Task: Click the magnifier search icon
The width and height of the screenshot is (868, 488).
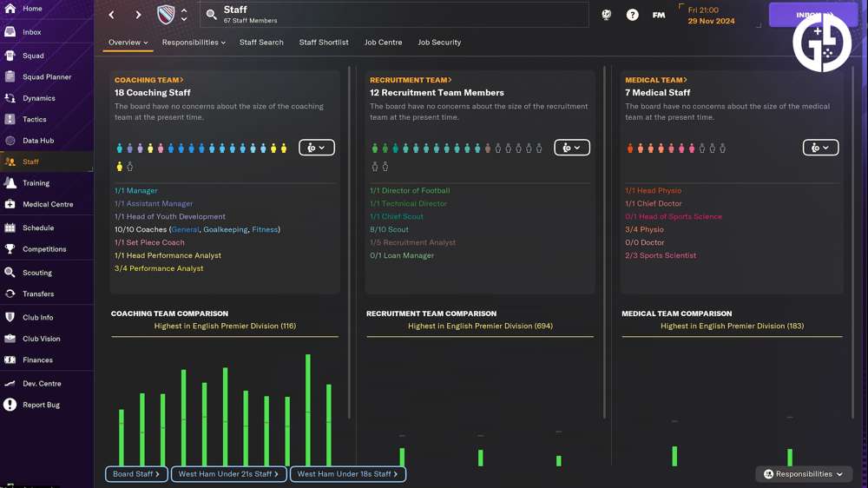Action: (211, 15)
